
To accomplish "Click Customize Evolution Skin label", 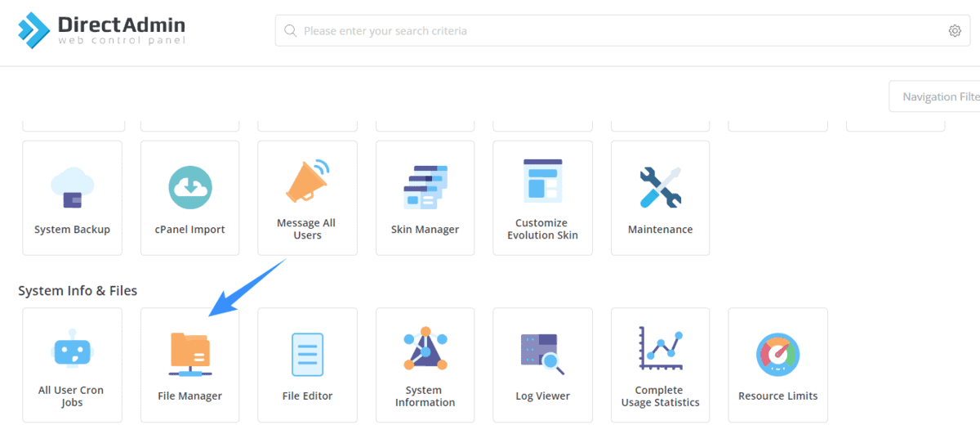I will point(542,229).
